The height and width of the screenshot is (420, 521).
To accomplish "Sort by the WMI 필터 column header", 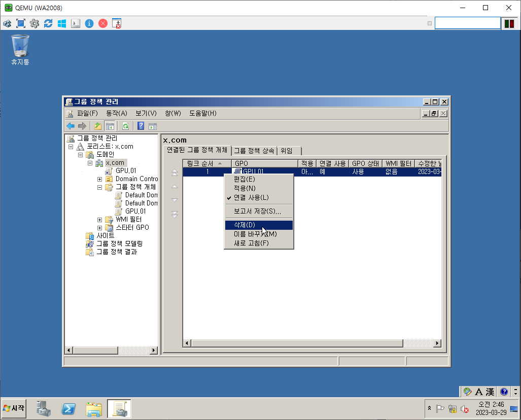I will tap(398, 163).
